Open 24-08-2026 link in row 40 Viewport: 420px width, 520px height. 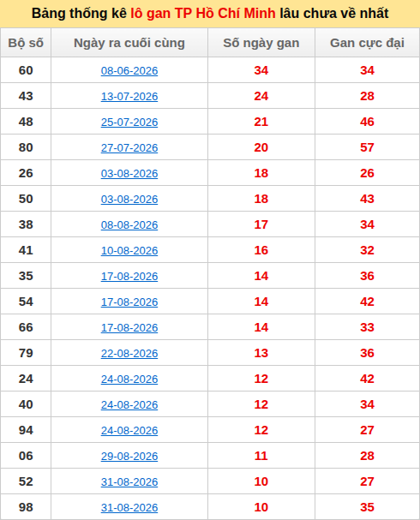click(129, 404)
